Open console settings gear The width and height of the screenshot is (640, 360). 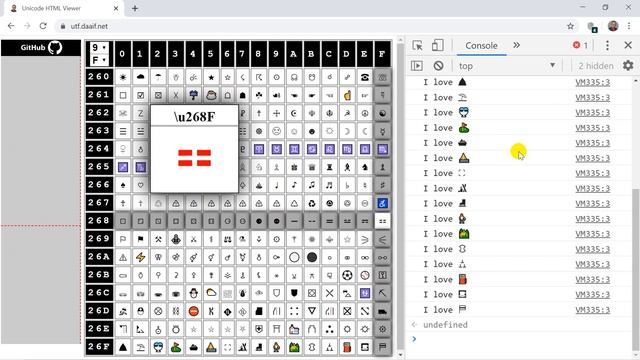[x=628, y=65]
